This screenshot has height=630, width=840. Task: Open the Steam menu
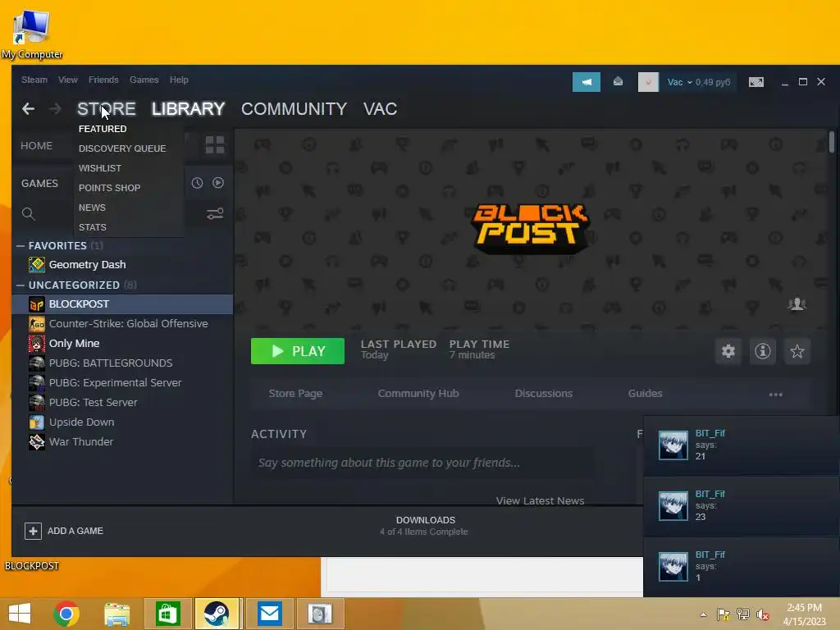(34, 80)
